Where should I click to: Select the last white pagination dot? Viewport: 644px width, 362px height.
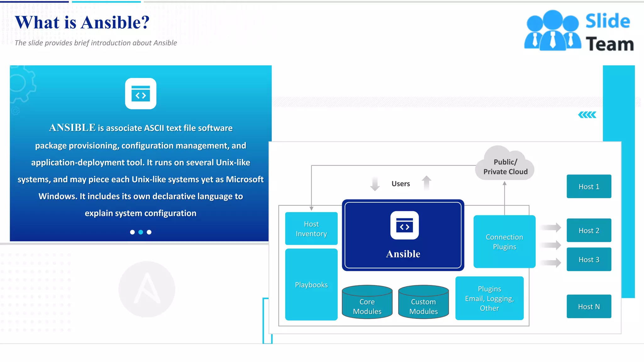(x=149, y=232)
